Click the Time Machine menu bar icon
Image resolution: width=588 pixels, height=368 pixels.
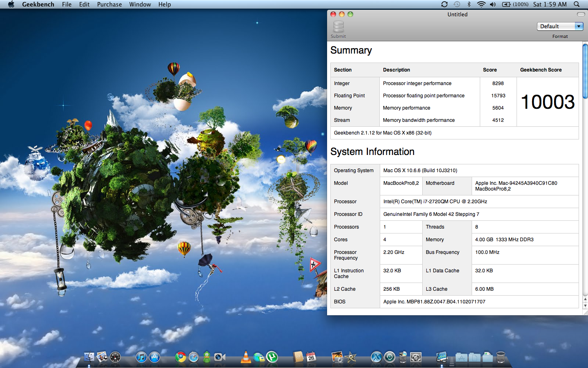[x=457, y=4]
